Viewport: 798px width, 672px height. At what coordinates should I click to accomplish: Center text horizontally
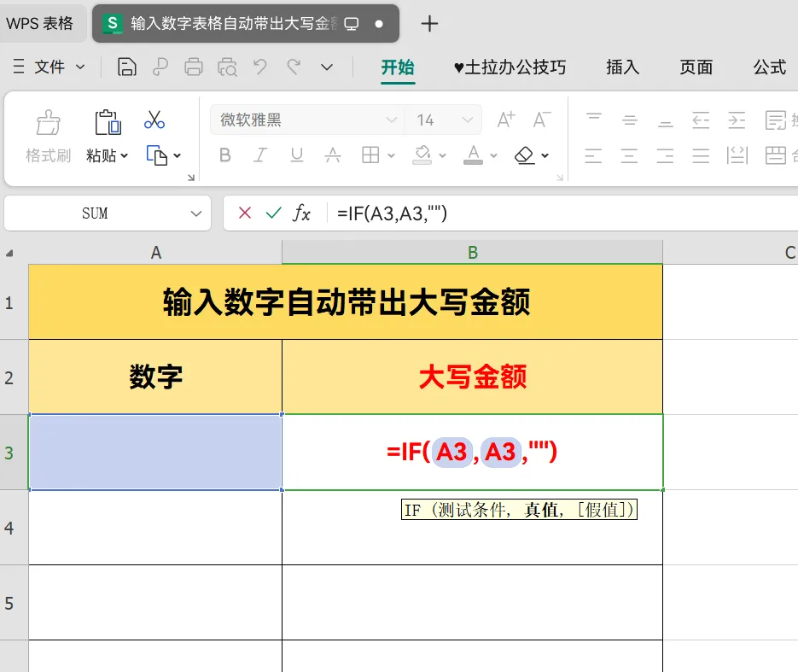[x=629, y=155]
